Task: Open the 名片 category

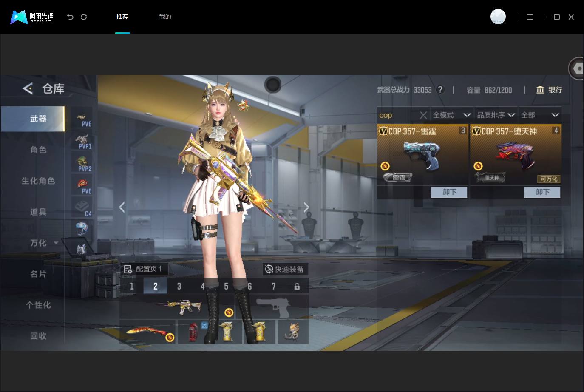Action: click(38, 274)
